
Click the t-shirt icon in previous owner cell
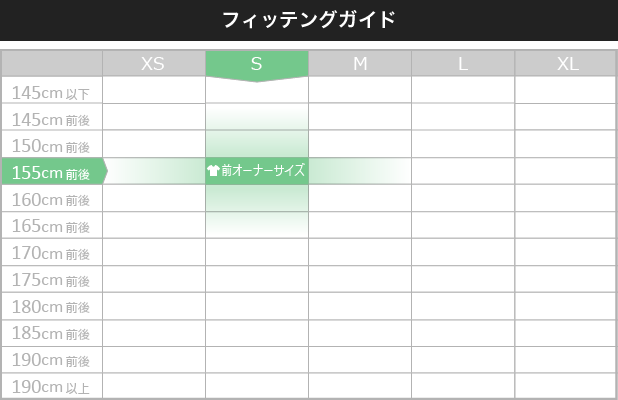[x=213, y=171]
